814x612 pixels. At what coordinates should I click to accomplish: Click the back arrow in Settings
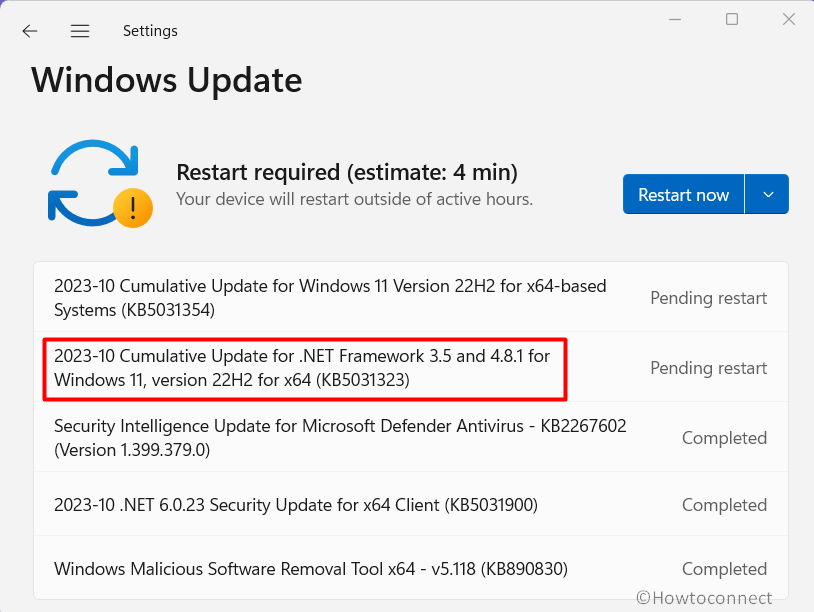29,31
